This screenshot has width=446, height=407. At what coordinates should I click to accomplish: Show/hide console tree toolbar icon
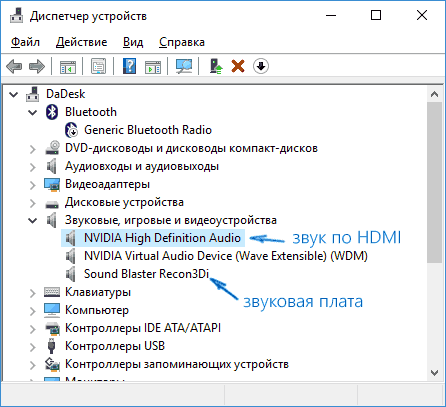[68, 66]
